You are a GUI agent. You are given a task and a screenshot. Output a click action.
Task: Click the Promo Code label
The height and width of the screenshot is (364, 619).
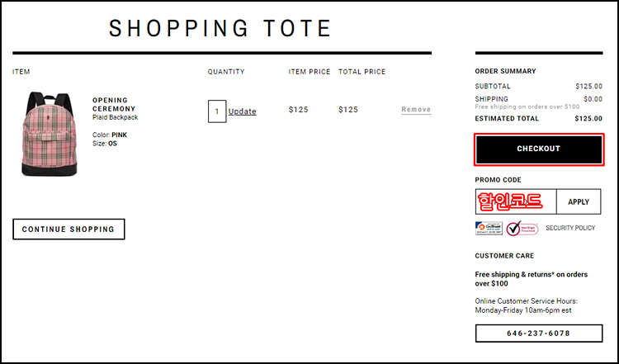tap(499, 180)
